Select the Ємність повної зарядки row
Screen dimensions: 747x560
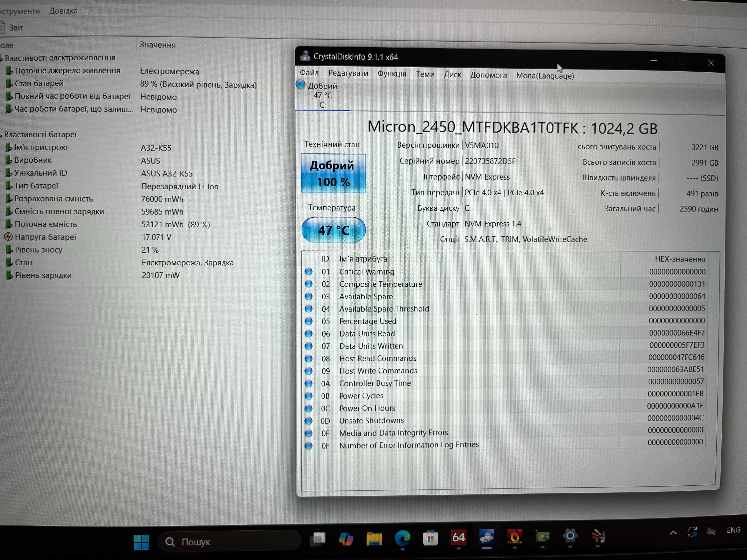[94, 212]
